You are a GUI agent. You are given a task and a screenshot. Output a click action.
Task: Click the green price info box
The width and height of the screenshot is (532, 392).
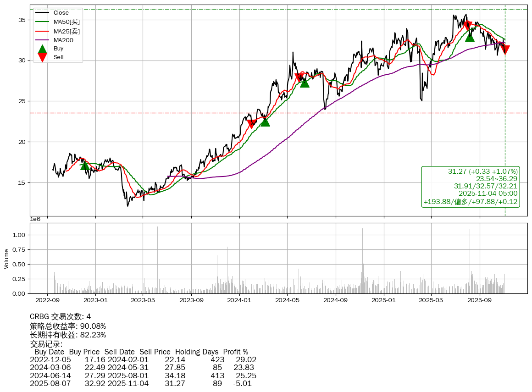pos(470,187)
